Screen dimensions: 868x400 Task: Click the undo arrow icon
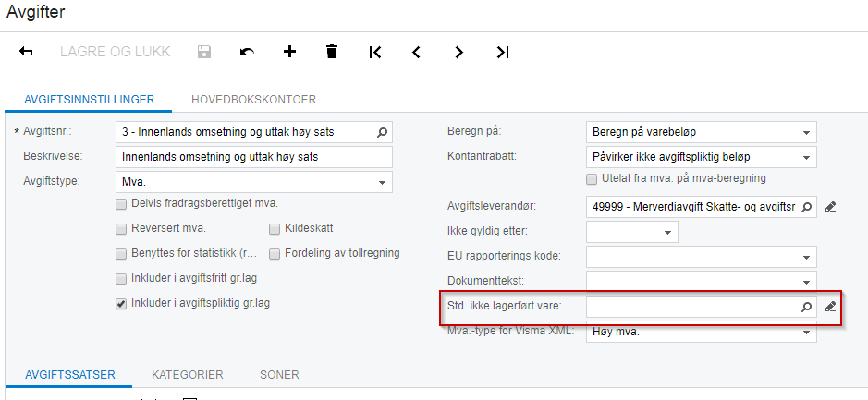[x=247, y=52]
